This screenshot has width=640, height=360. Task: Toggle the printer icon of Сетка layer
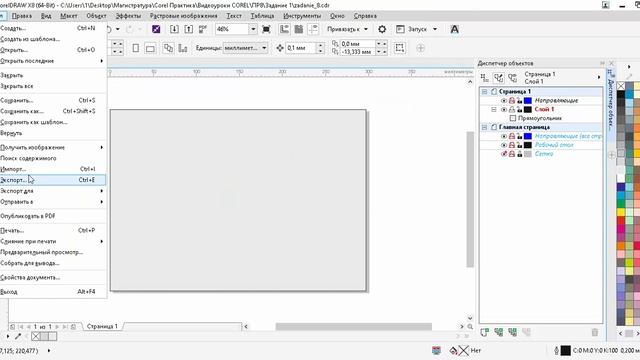tap(512, 154)
